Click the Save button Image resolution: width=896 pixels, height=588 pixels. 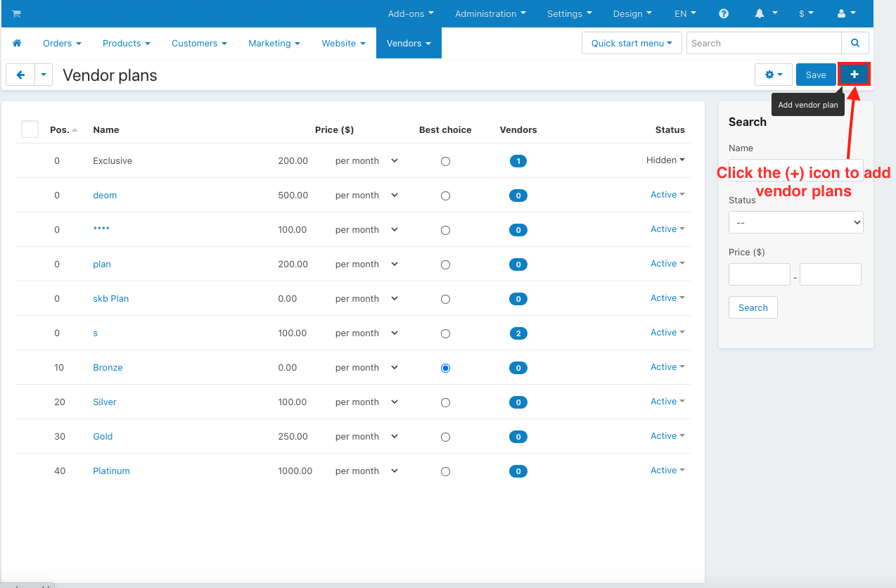[816, 75]
